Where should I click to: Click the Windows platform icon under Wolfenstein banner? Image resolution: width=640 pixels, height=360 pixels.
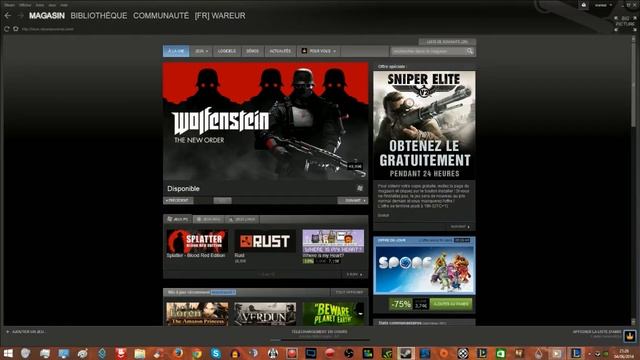click(x=360, y=188)
